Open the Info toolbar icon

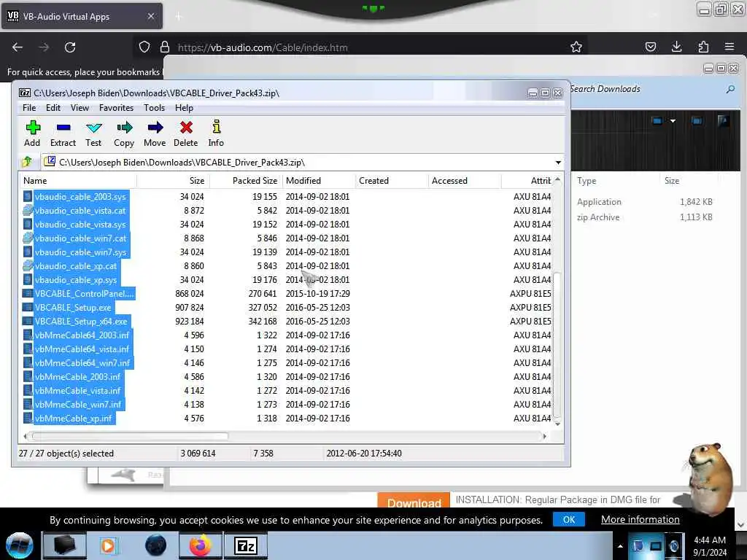click(x=216, y=133)
